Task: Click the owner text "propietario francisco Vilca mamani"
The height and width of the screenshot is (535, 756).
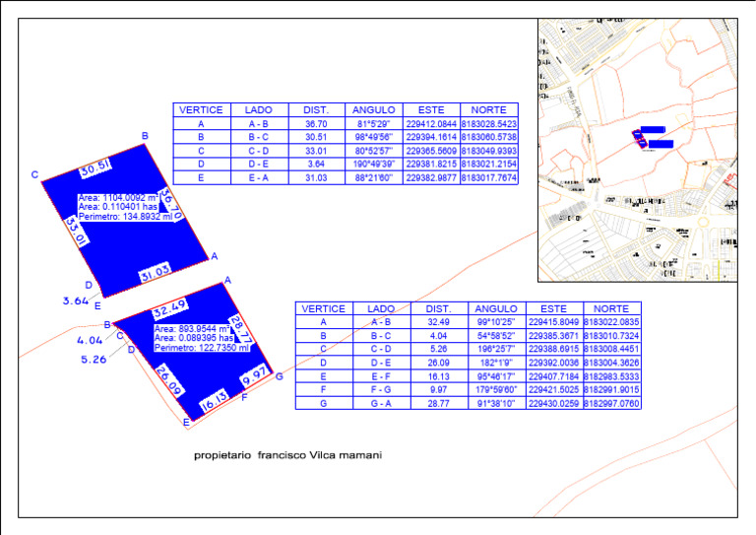Action: (287, 455)
